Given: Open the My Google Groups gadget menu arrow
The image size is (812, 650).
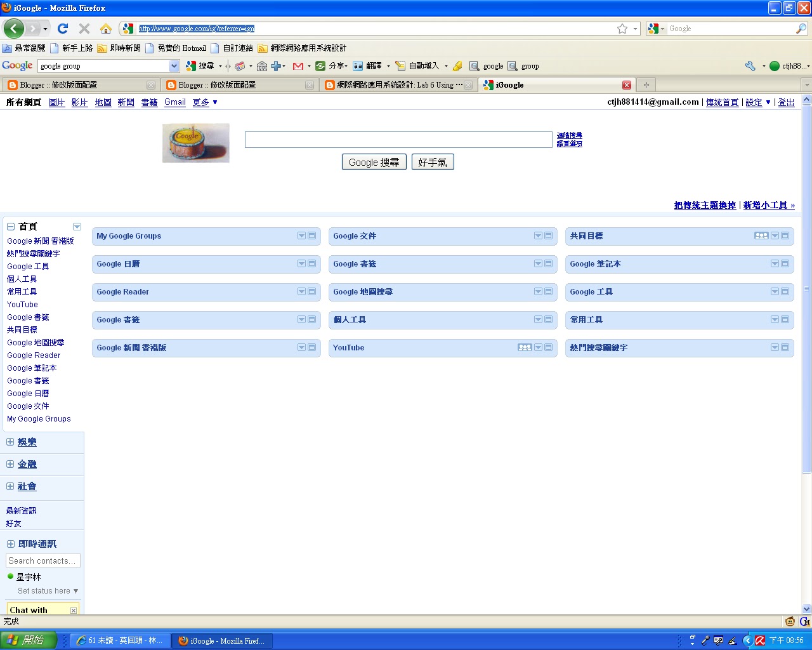Looking at the screenshot, I should (x=302, y=235).
